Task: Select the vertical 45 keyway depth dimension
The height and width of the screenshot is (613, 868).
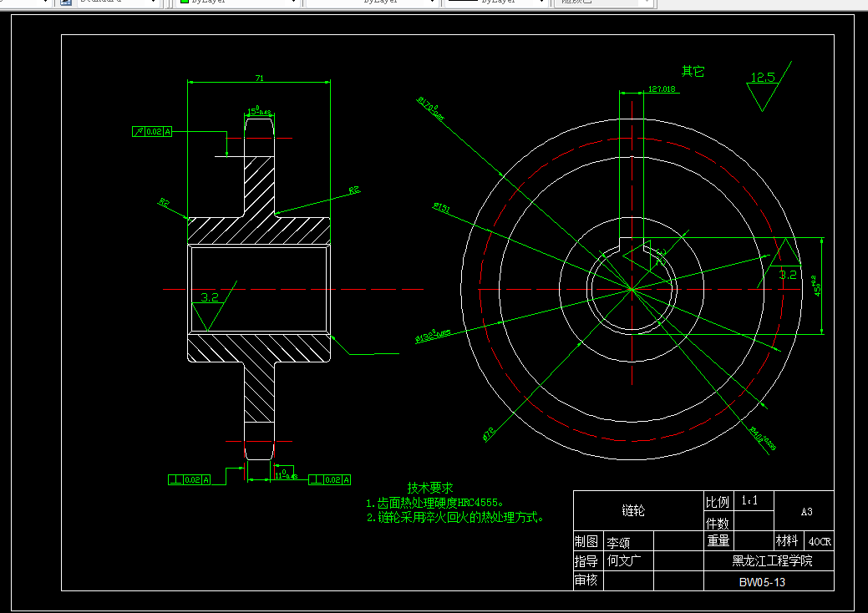Action: point(818,286)
